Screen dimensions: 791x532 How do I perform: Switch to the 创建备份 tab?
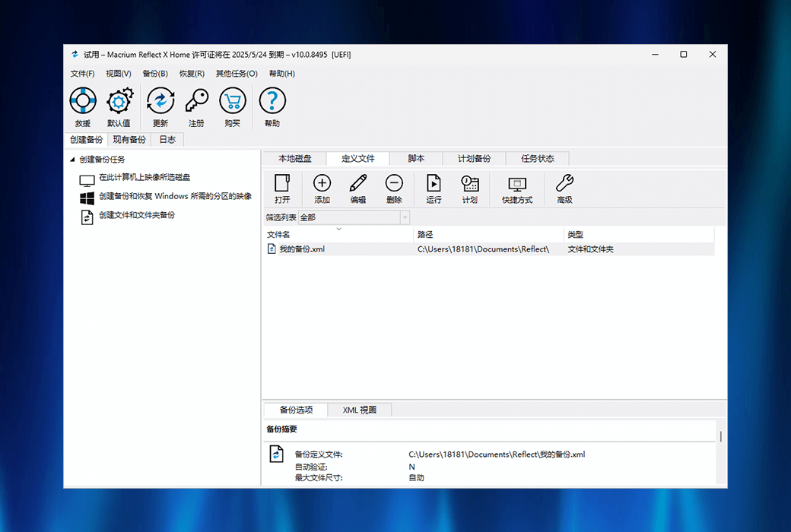[86, 140]
